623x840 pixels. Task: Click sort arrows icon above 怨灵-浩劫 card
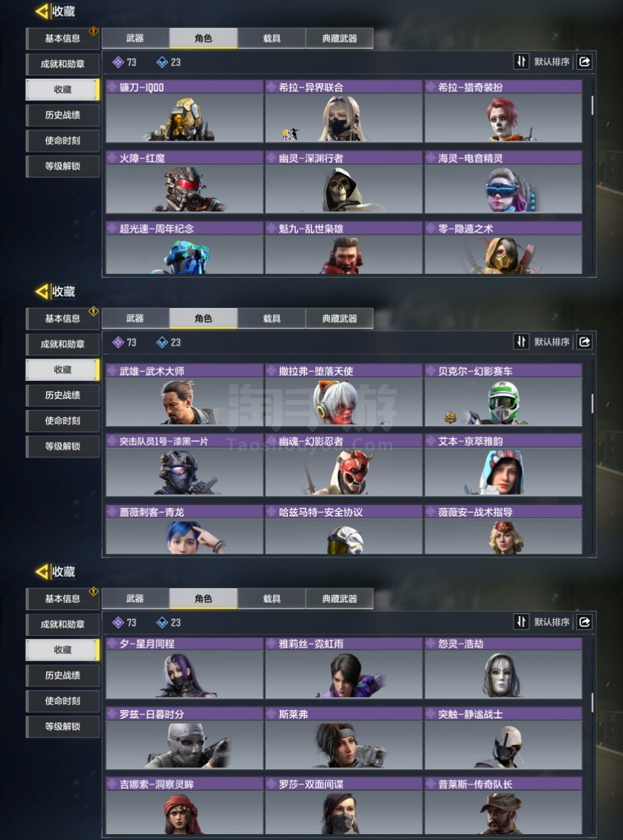(521, 621)
